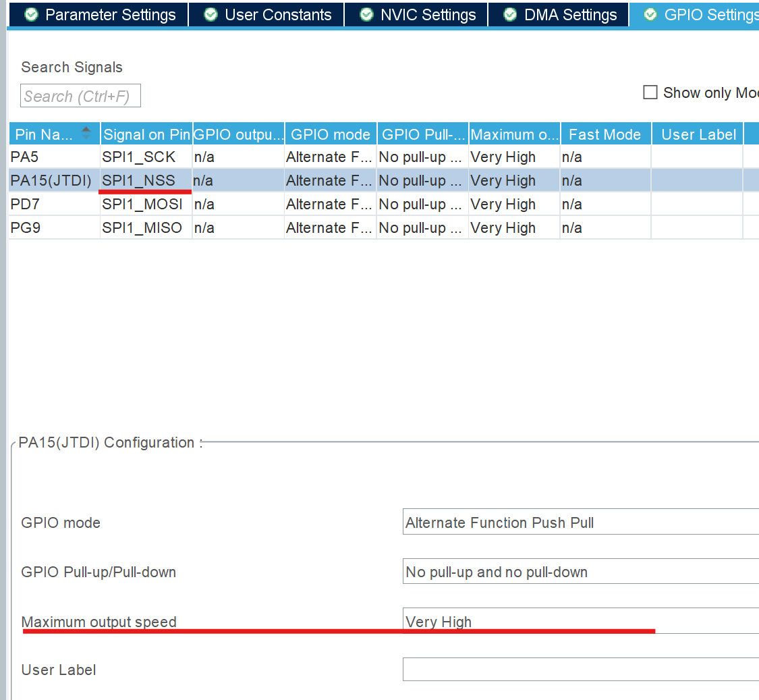Open the GPIO Pull-up/Pull-down dropdown
The height and width of the screenshot is (700, 759).
coord(580,571)
